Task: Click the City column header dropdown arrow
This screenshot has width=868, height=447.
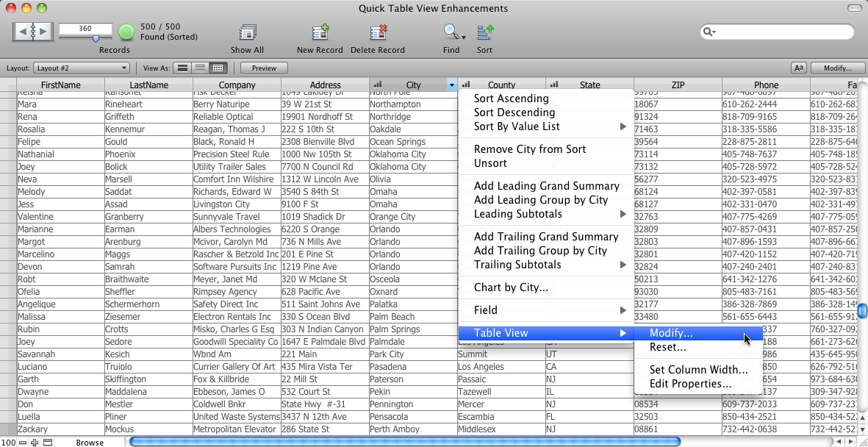Action: click(451, 85)
